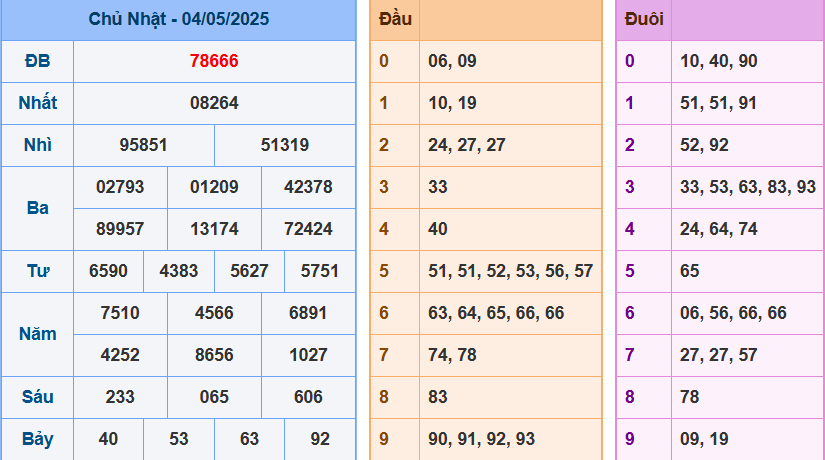
Task: Click Đầu row 3 value 33
Action: [x=438, y=187]
